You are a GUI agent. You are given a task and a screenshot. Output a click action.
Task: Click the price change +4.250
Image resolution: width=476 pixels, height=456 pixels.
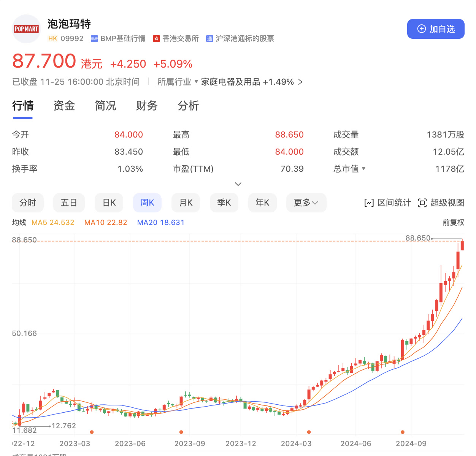point(128,64)
